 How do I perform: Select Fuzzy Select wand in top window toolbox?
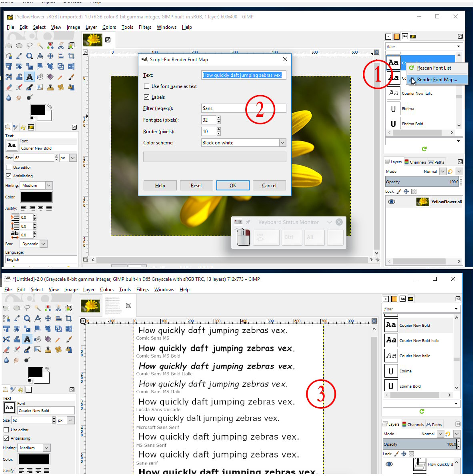(x=40, y=46)
